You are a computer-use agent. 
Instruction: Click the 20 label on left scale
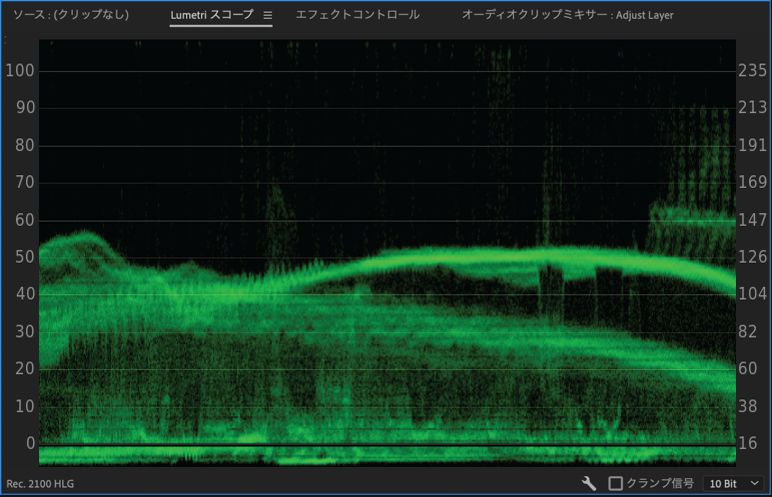[25, 368]
